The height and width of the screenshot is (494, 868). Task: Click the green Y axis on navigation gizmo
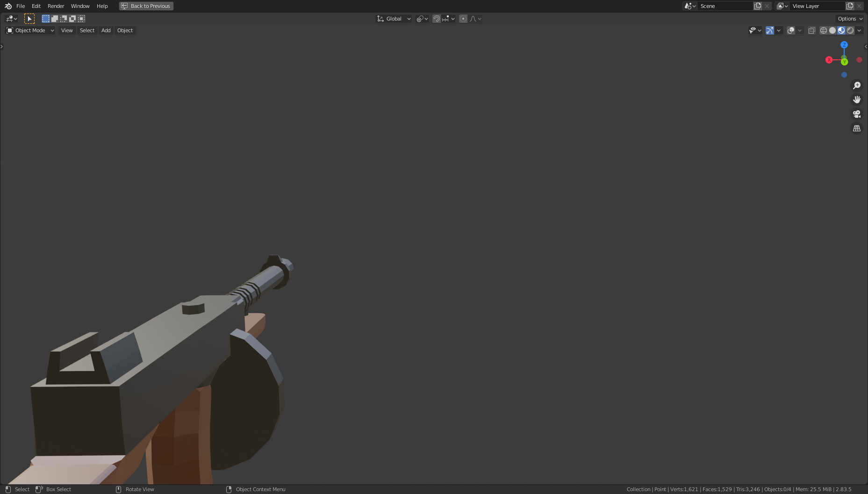click(844, 61)
